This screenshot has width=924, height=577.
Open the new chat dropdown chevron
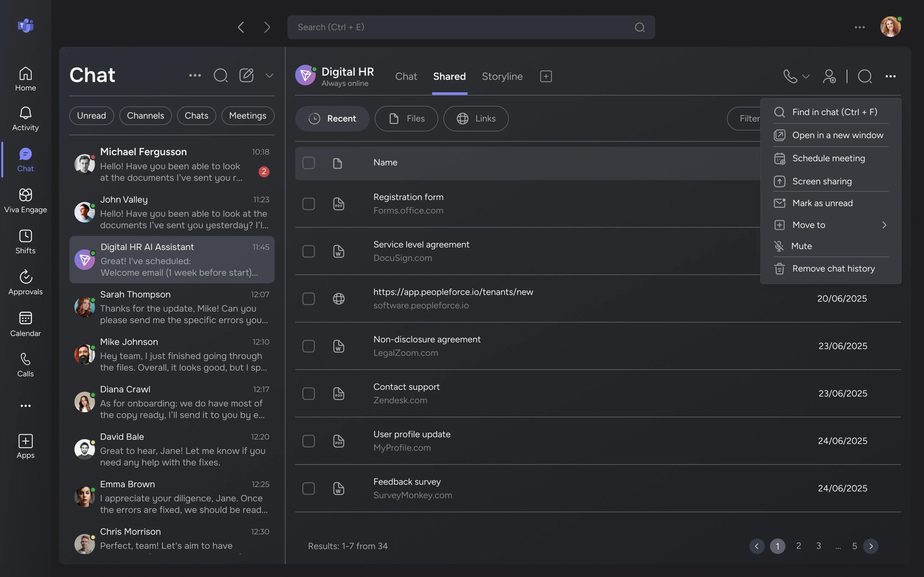coord(269,75)
